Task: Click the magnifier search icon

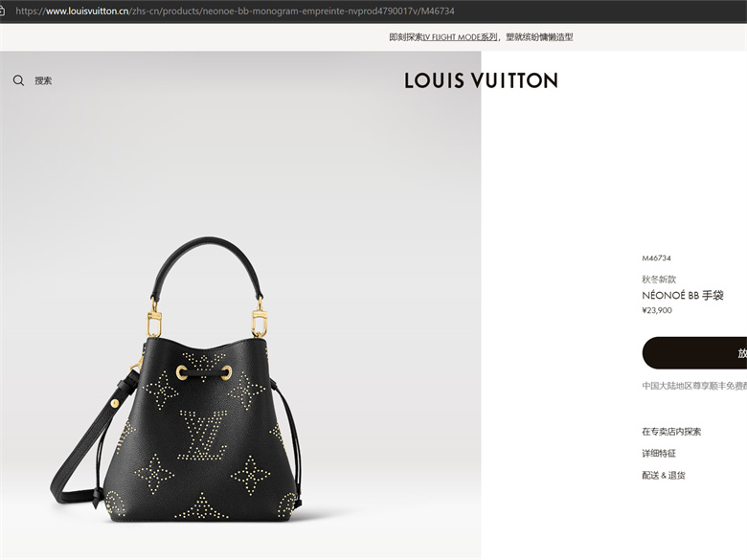Action: coord(18,80)
